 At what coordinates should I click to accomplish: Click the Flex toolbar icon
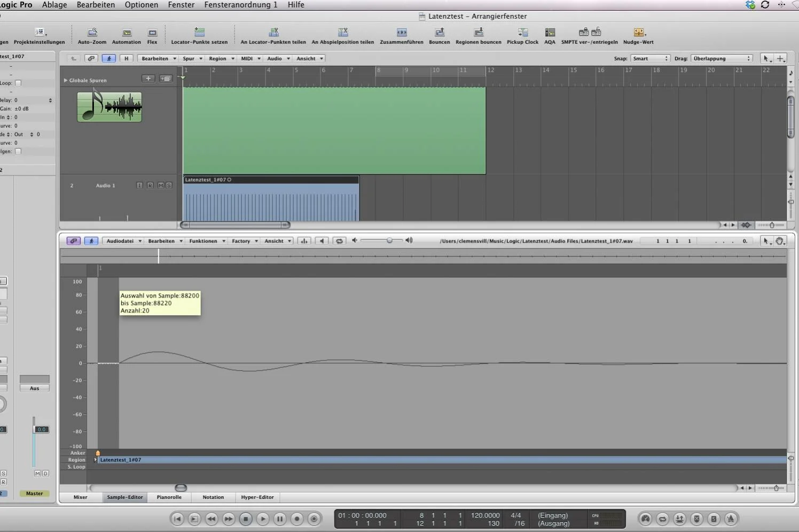pos(152,33)
